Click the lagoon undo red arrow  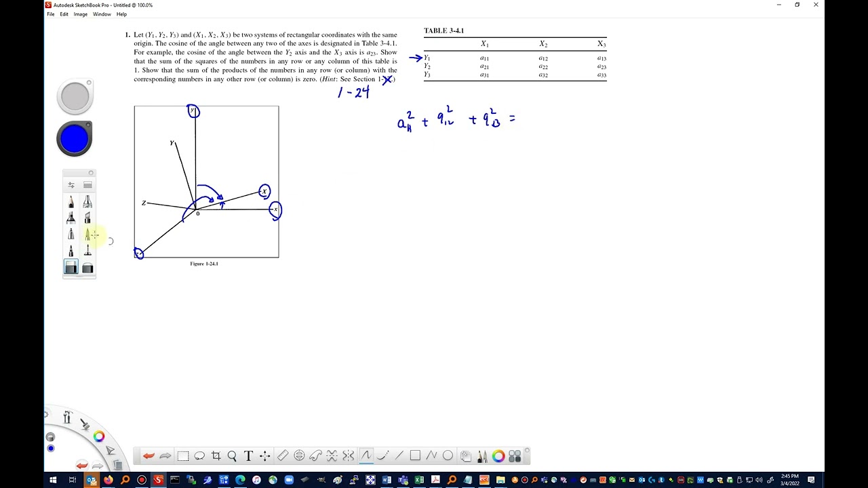click(82, 465)
